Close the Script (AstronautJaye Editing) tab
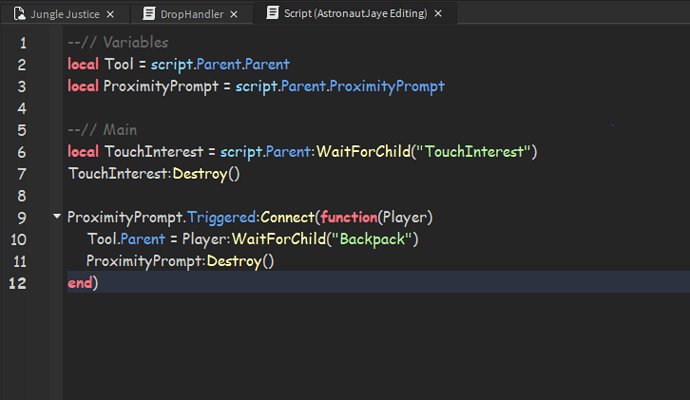 click(x=441, y=14)
